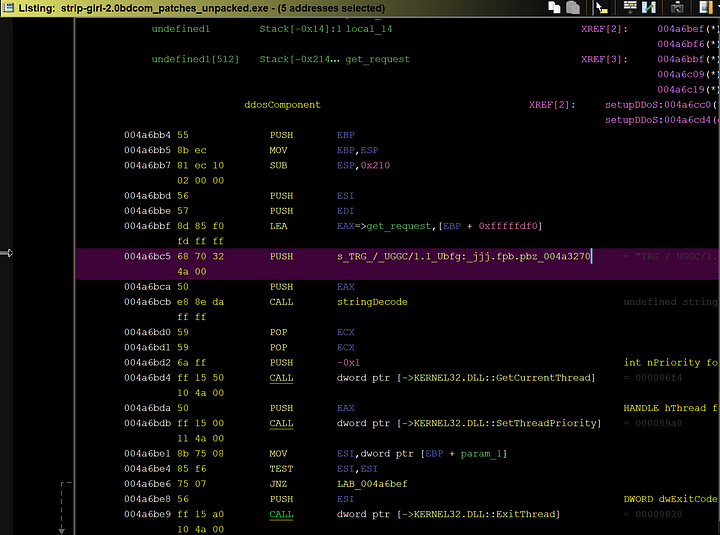This screenshot has height=535, width=720.
Task: Click the DWORD dwExitCode comment
Action: click(670, 499)
